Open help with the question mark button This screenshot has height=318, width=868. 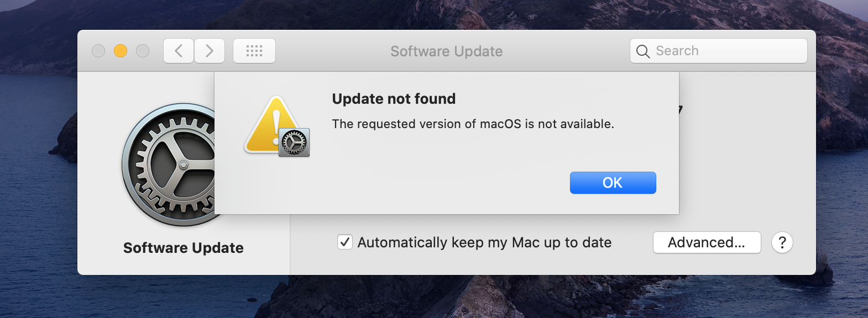tap(782, 242)
